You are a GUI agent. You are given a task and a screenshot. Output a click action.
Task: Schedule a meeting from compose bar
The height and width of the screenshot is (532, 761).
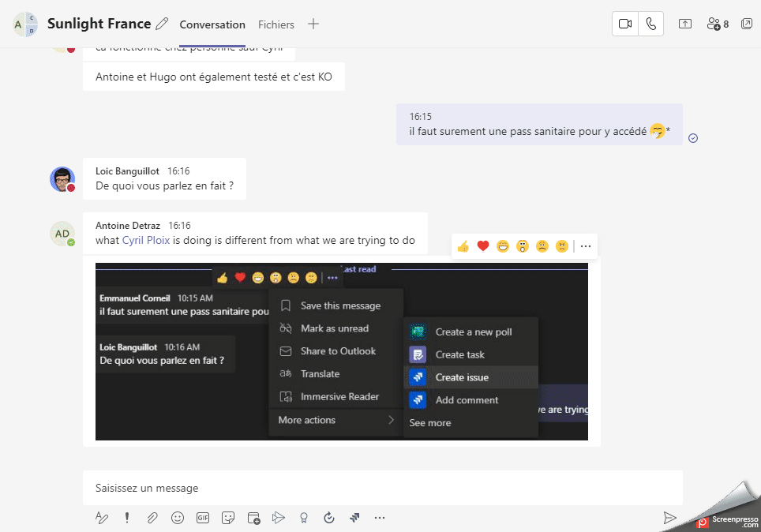tap(253, 518)
